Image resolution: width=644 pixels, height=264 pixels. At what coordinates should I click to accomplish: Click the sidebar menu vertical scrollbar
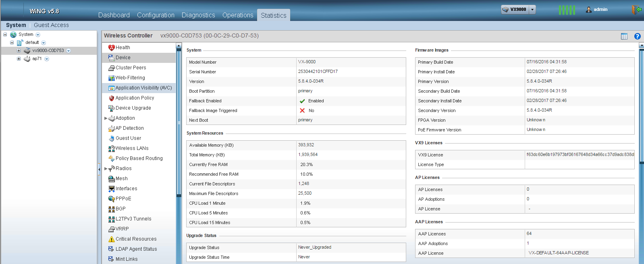click(179, 123)
